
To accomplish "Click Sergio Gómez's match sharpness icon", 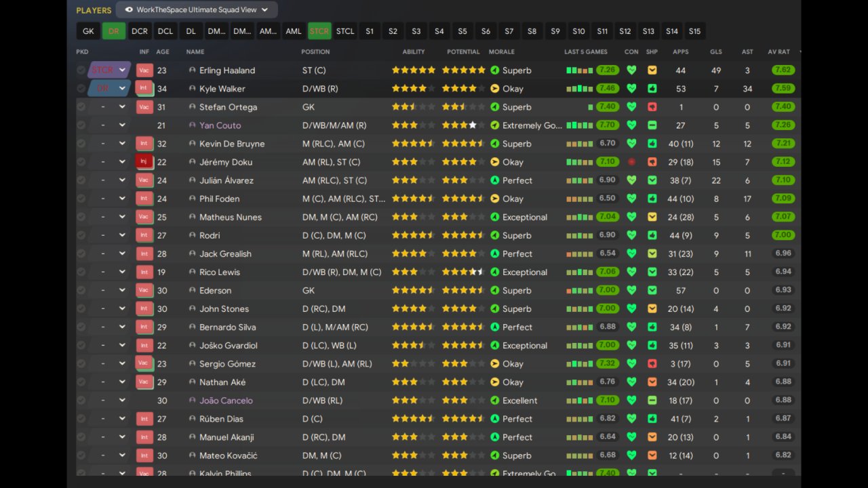I will 652,363.
